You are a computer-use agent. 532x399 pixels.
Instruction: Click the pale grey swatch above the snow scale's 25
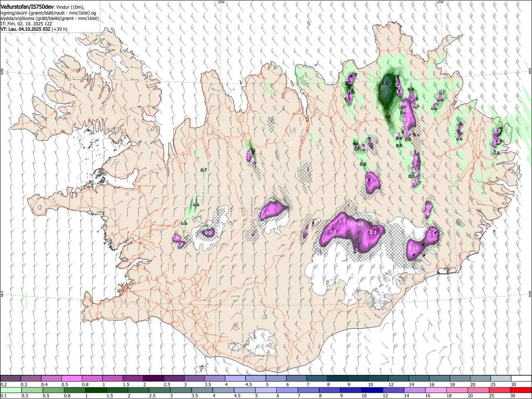500,379
